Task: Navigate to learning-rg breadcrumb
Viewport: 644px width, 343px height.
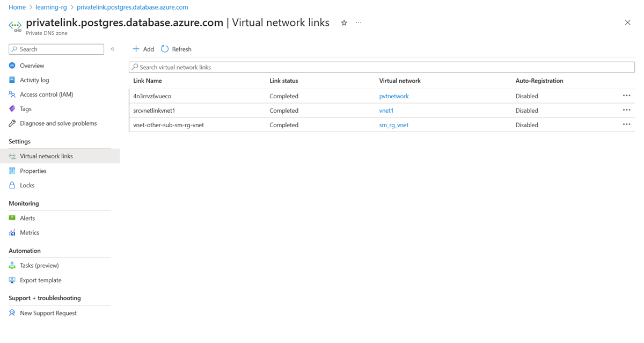Action: coord(51,7)
